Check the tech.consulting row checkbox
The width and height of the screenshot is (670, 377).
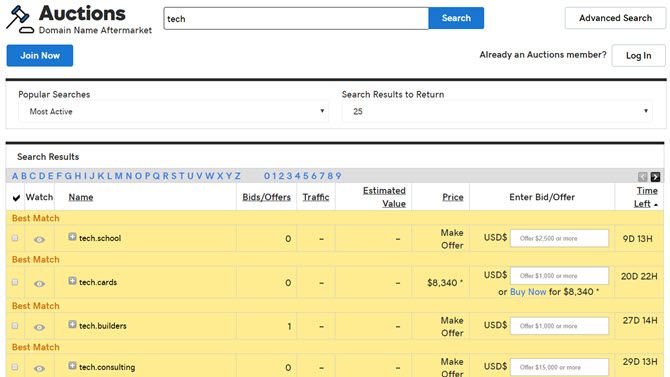15,367
